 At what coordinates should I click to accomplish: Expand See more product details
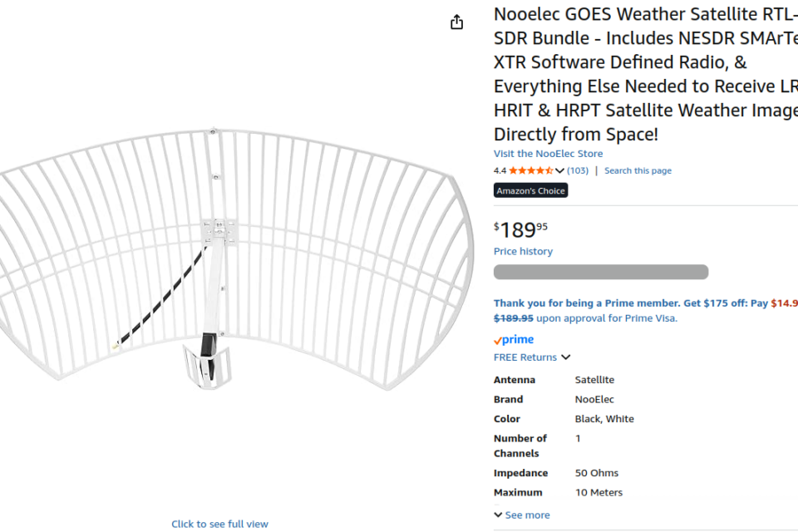521,515
